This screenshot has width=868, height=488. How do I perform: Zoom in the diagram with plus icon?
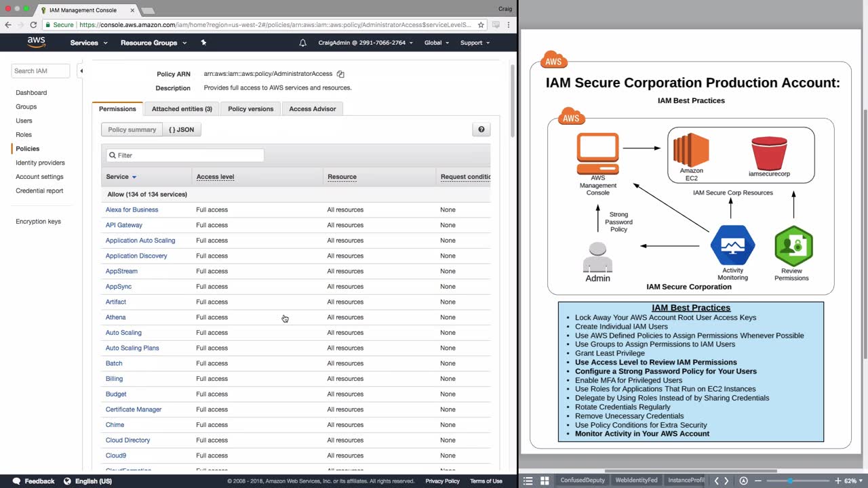click(x=837, y=481)
